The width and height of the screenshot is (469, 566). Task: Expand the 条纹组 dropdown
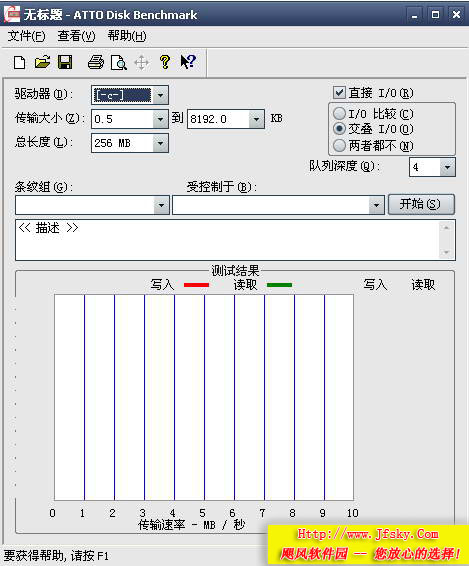161,205
